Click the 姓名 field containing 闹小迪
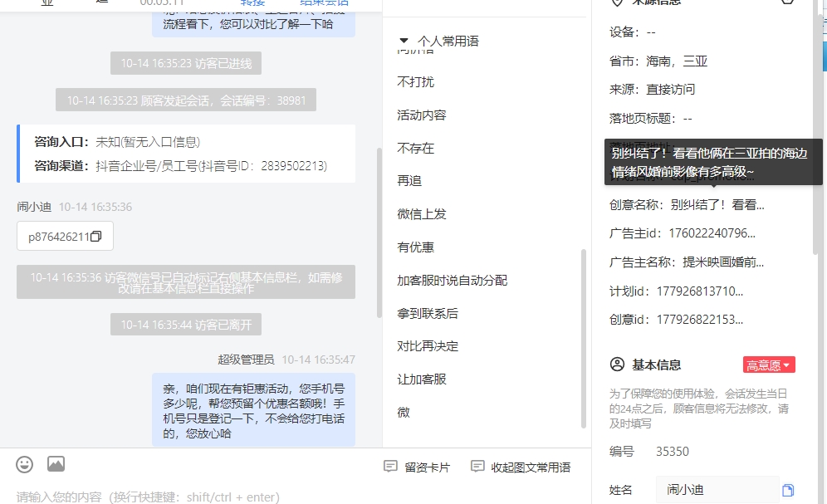This screenshot has height=504, width=827. (717, 490)
